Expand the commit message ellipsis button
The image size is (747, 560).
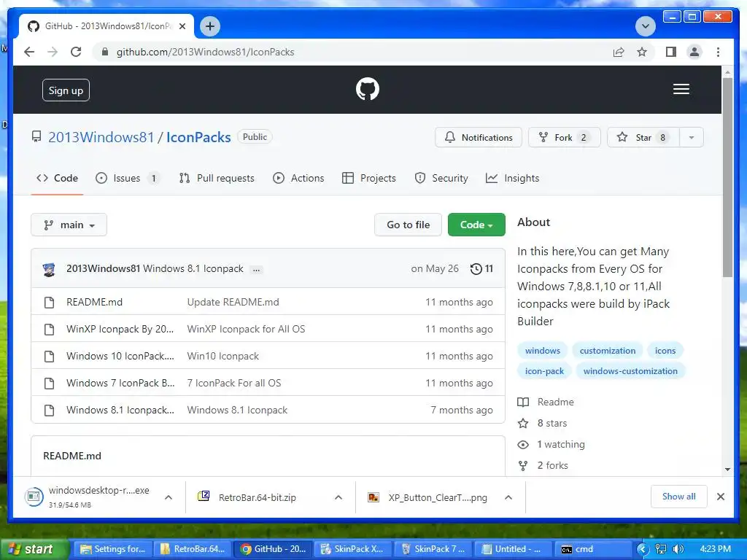pyautogui.click(x=256, y=270)
